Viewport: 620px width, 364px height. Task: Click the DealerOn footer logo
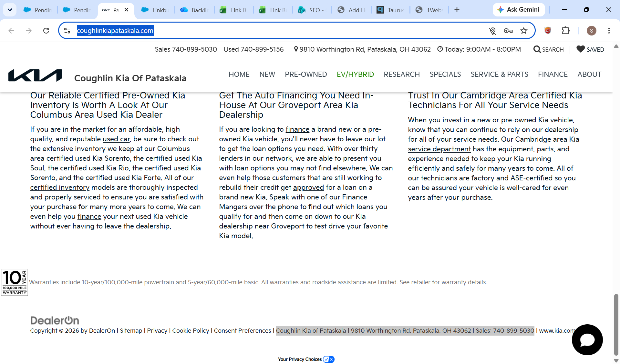(55, 320)
